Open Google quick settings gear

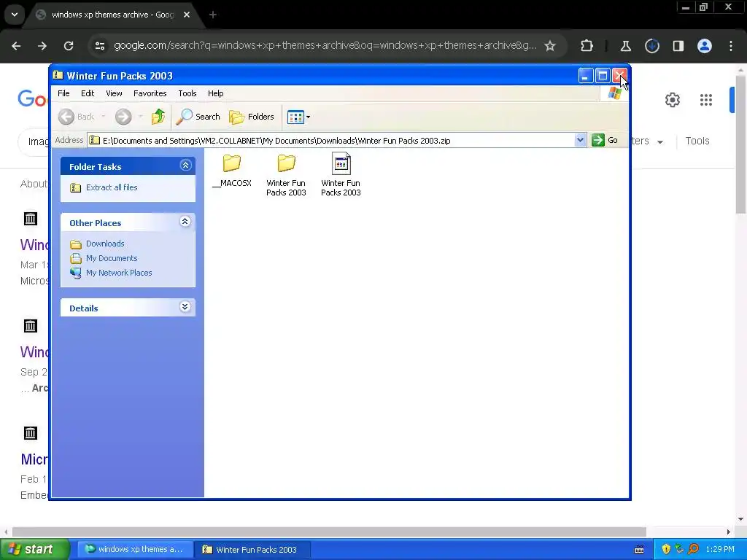point(672,100)
